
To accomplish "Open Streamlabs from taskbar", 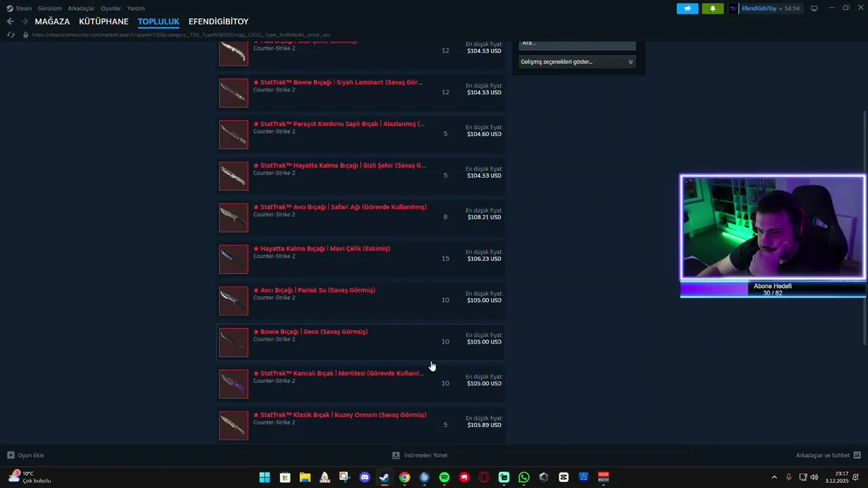I will 504,477.
